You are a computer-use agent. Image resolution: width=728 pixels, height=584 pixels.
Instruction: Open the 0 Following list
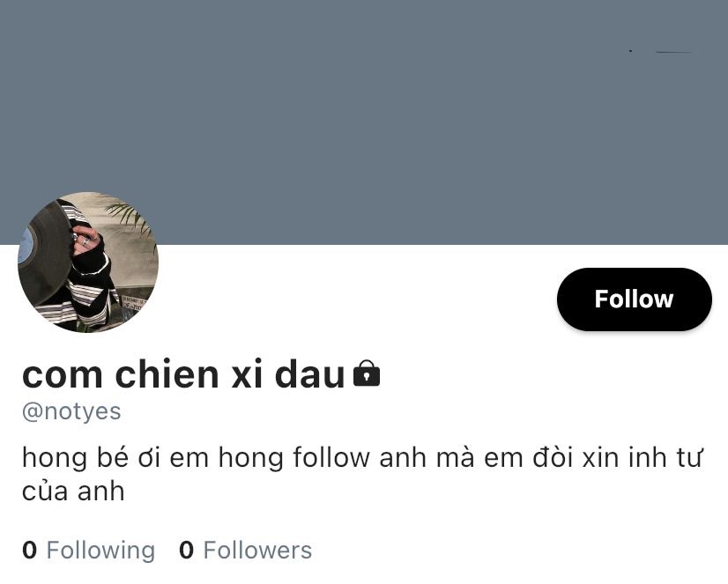coord(88,551)
